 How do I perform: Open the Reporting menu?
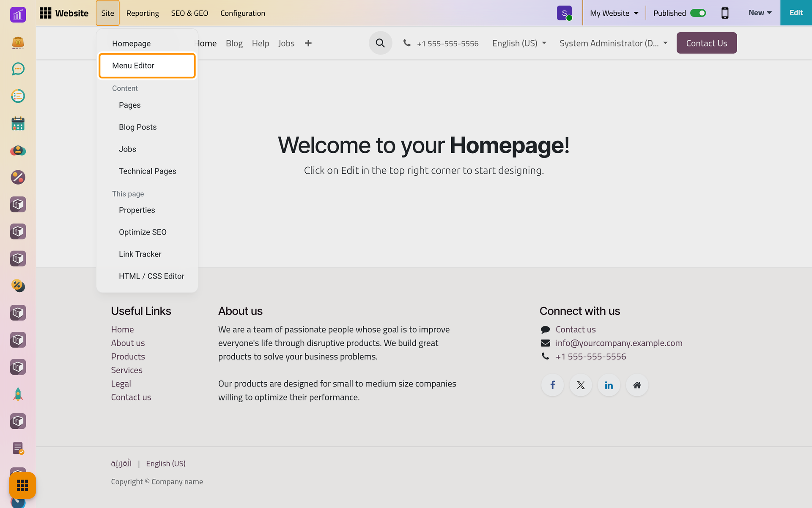(x=143, y=13)
